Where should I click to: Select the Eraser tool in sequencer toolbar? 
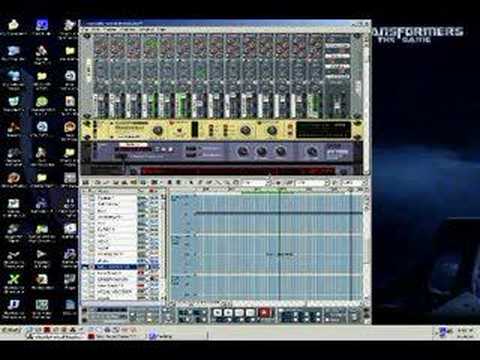[x=209, y=182]
